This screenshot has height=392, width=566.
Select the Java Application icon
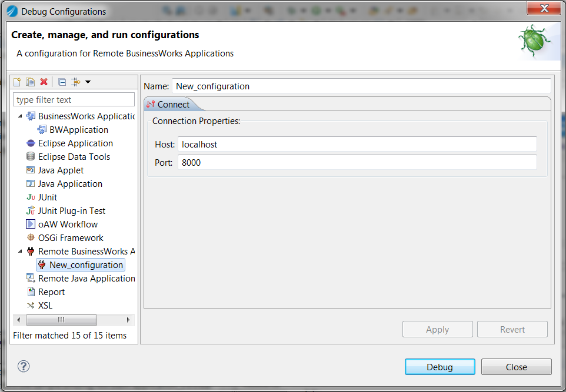(x=31, y=183)
